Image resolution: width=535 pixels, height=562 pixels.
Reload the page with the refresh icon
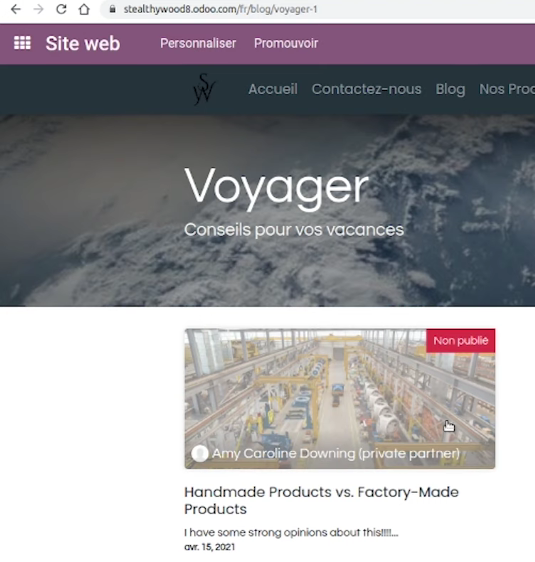pyautogui.click(x=61, y=9)
